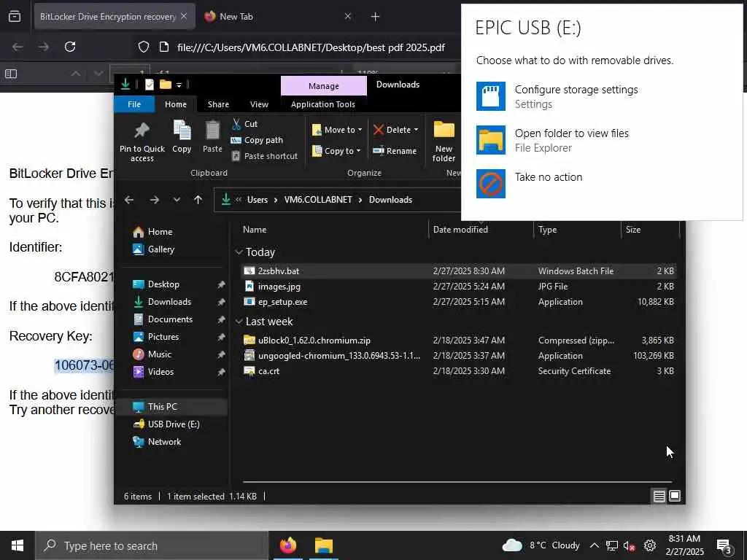The width and height of the screenshot is (747, 560).
Task: Toggle the PDF viewer sidebar icon
Action: coord(11,74)
